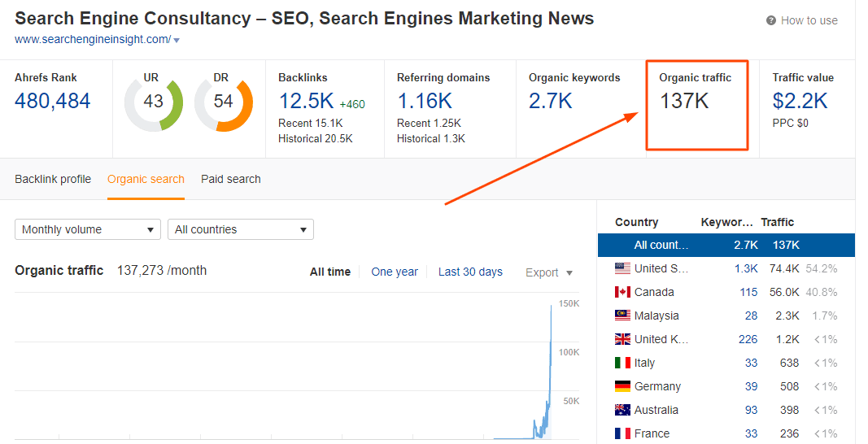
Task: Click the Historical 20.5K backlinks text
Action: [316, 138]
